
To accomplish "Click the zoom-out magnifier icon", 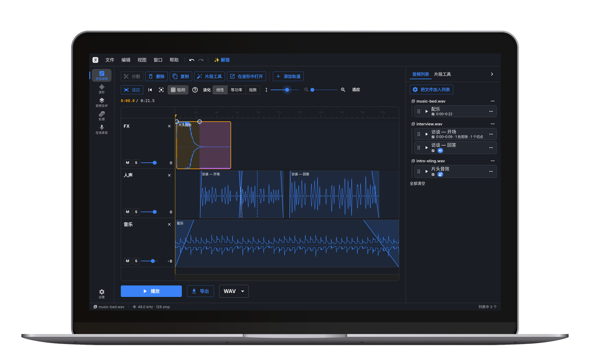I will click(x=306, y=90).
